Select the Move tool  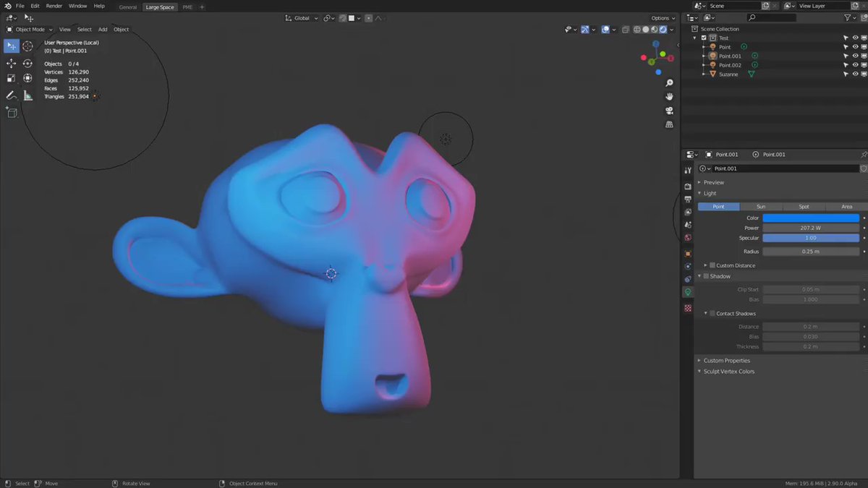[11, 64]
